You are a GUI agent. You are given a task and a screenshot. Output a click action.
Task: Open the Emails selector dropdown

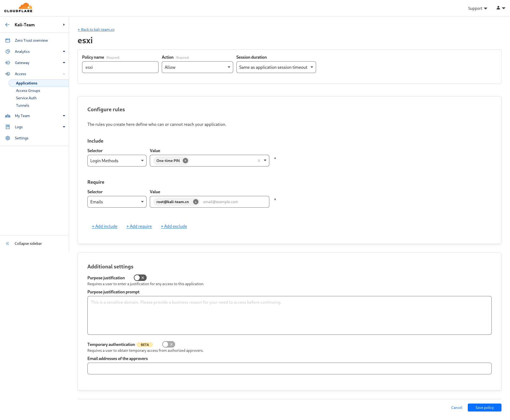[117, 202]
